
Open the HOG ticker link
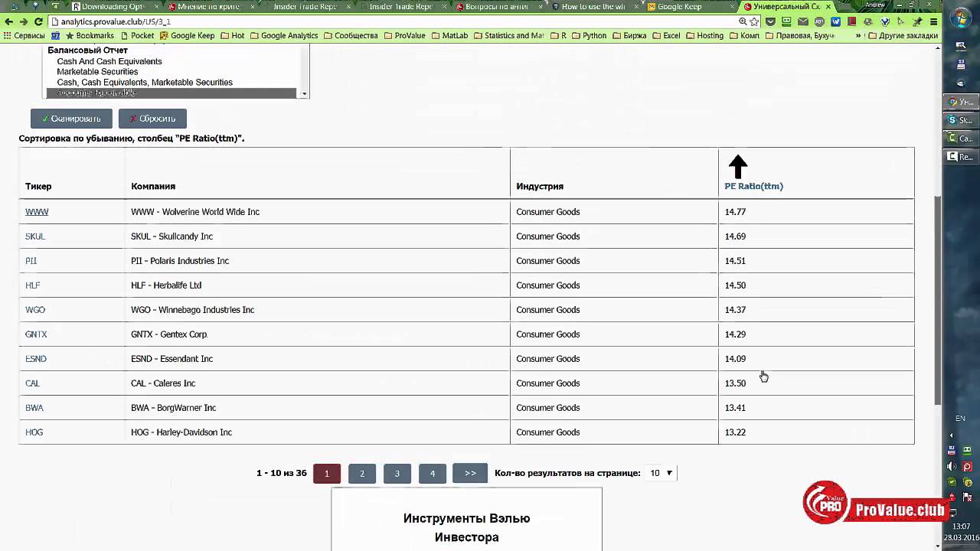pos(34,432)
